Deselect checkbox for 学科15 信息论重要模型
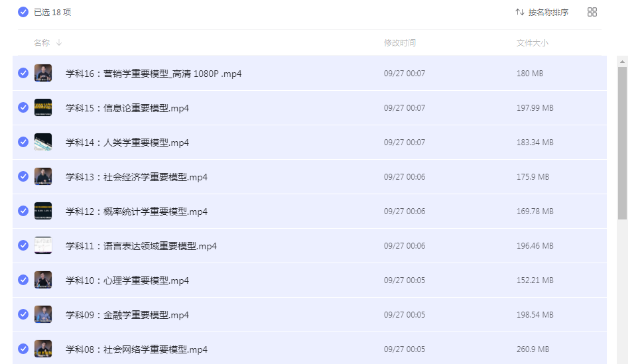 point(23,107)
